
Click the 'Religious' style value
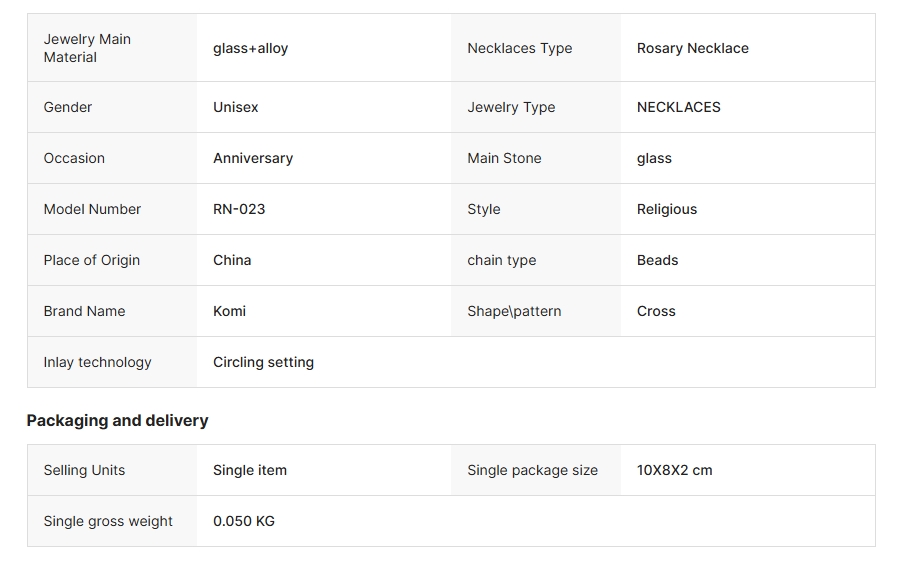coord(667,209)
